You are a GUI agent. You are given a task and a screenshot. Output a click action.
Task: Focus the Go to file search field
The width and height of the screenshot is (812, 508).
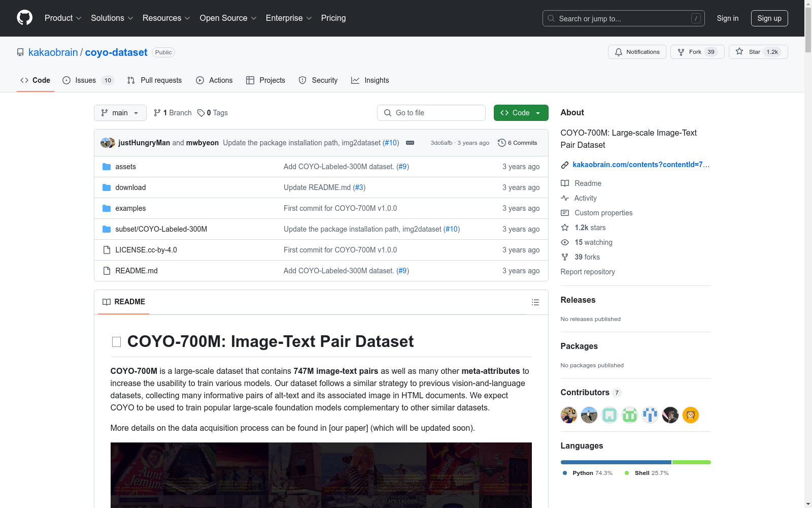coord(431,113)
